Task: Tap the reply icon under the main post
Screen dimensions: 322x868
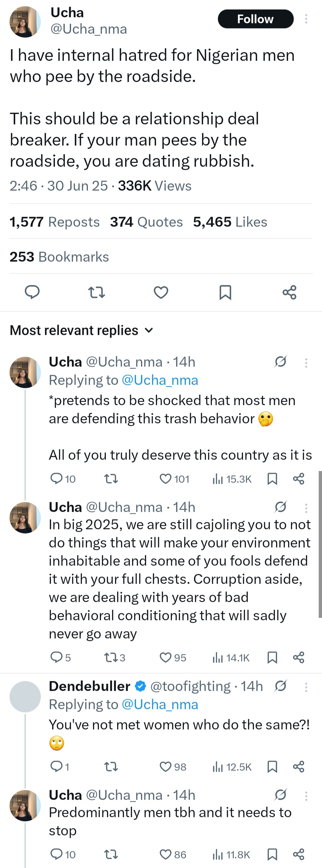Action: click(x=32, y=292)
